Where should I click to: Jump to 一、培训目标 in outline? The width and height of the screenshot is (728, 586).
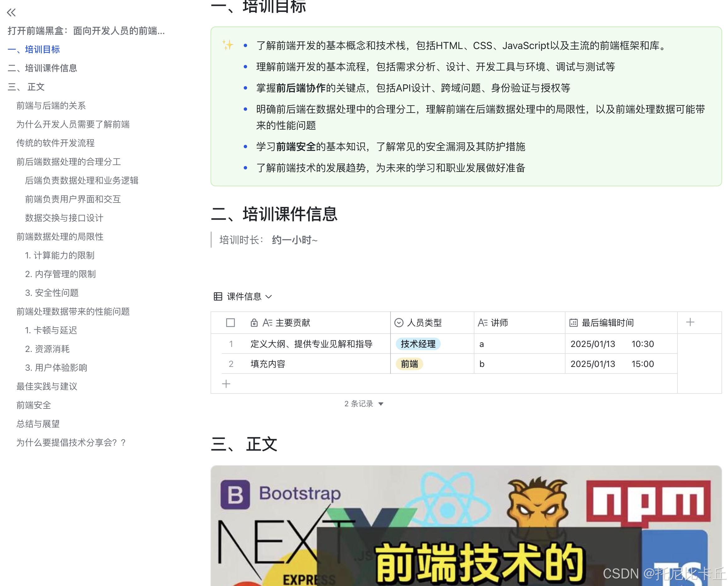[34, 49]
